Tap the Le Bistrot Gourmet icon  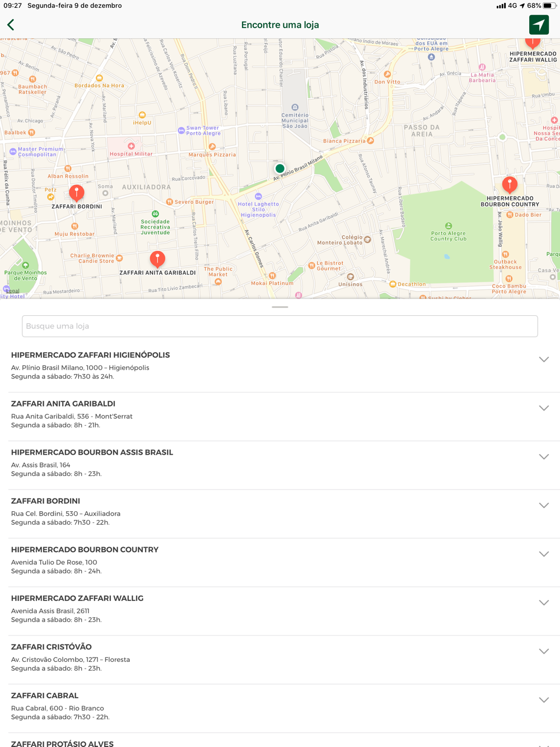pos(311,265)
